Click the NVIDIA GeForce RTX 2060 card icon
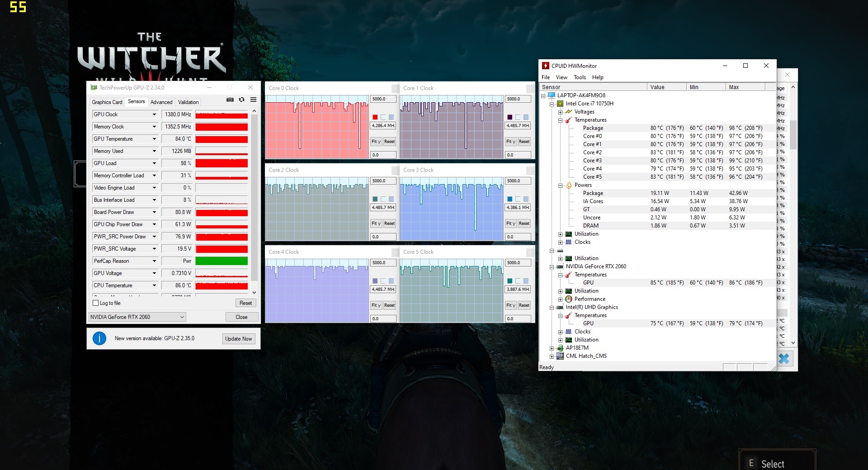The image size is (868, 470). pyautogui.click(x=560, y=266)
